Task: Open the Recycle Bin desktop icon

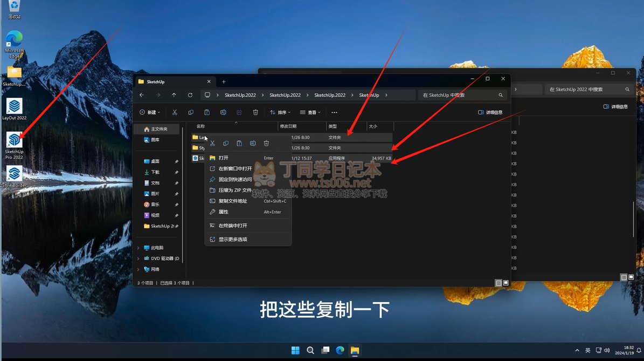Action: (x=15, y=10)
